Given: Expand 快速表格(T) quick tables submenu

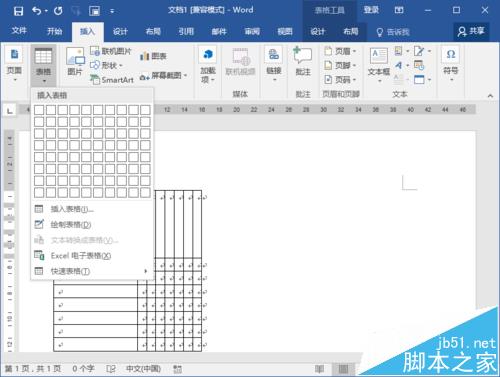Looking at the screenshot, I should (x=92, y=271).
